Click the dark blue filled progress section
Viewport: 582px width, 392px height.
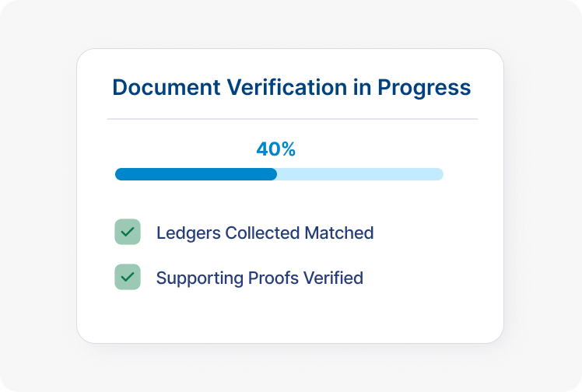196,174
